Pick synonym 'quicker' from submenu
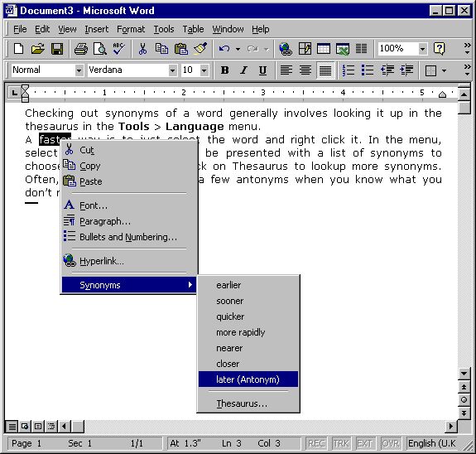This screenshot has width=476, height=454. (x=248, y=316)
